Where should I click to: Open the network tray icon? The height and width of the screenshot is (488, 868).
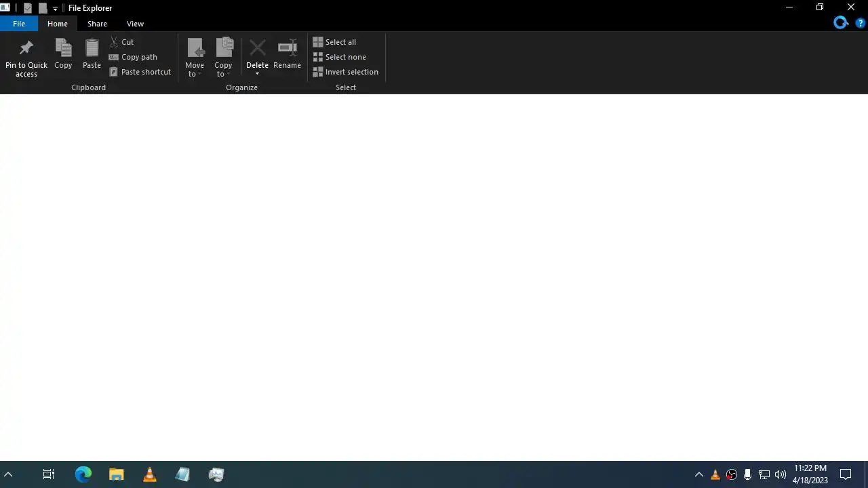point(764,474)
